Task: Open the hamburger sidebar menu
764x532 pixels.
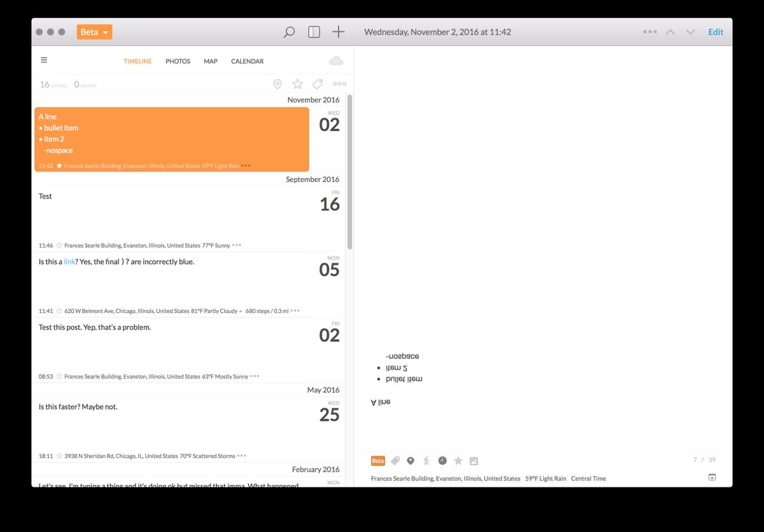Action: pos(44,60)
